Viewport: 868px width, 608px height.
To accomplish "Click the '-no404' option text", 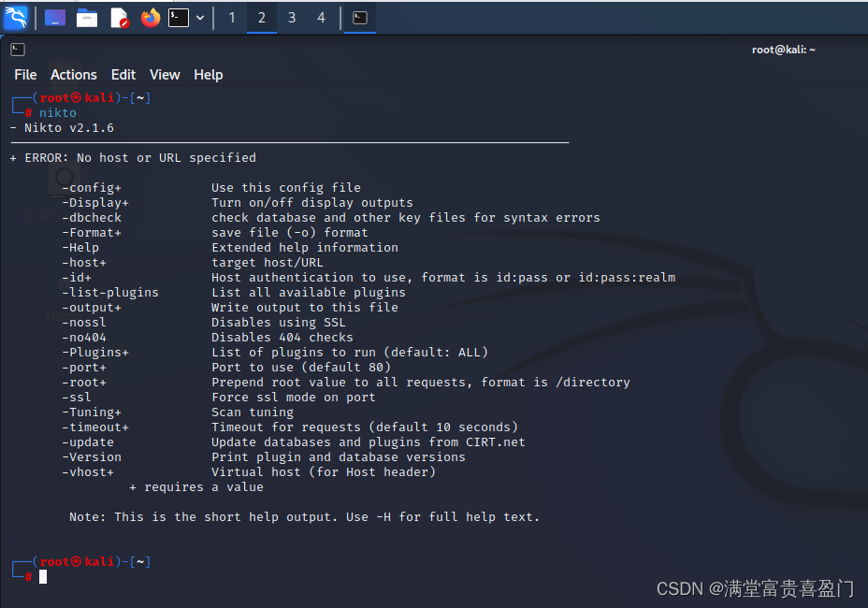I will pos(84,338).
